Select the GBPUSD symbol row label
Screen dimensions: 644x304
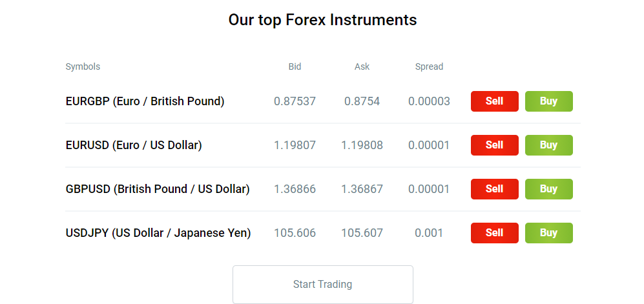(x=158, y=189)
